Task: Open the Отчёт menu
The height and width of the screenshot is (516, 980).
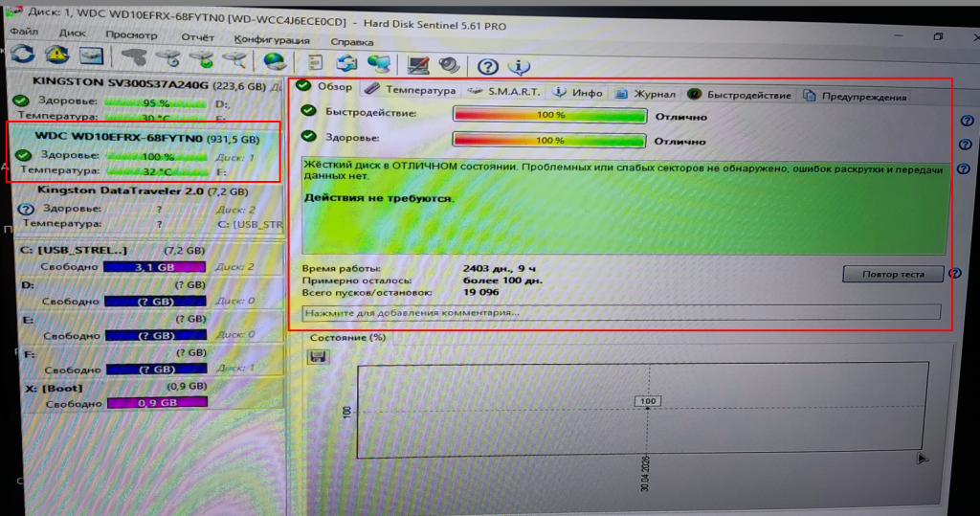Action: (197, 36)
